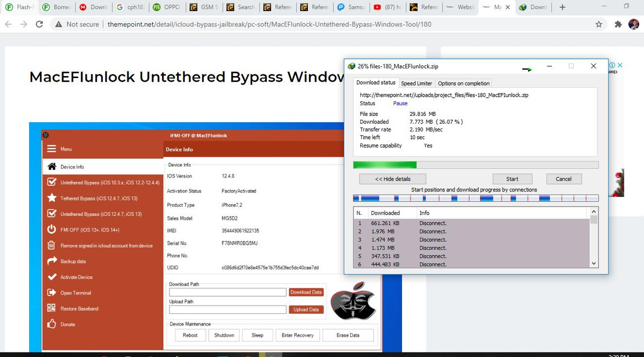
Task: Close the active MacEFIunlock browser tab
Action: pyautogui.click(x=508, y=7)
